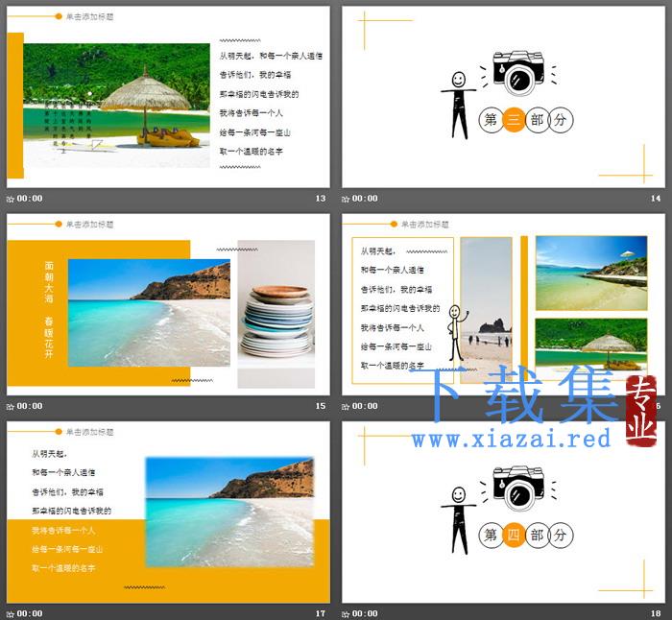Click slide number 14 label
This screenshot has width=672, height=620.
[x=656, y=199]
